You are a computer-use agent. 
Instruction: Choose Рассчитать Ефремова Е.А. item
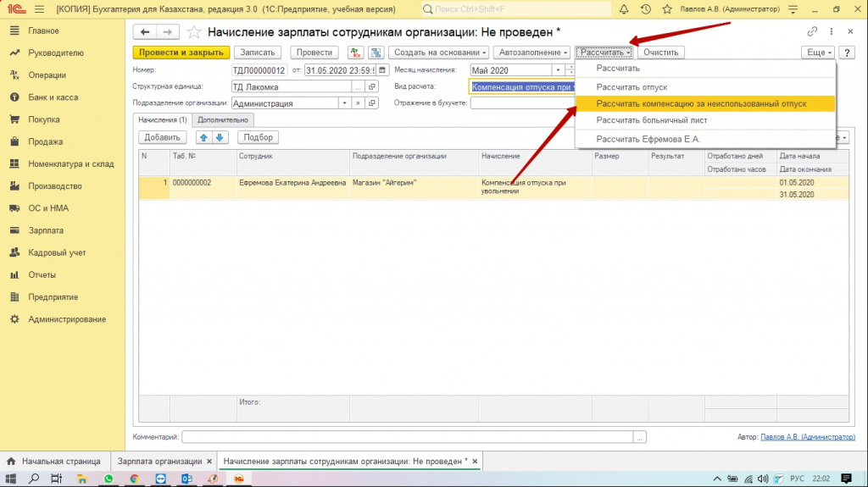[705, 139]
